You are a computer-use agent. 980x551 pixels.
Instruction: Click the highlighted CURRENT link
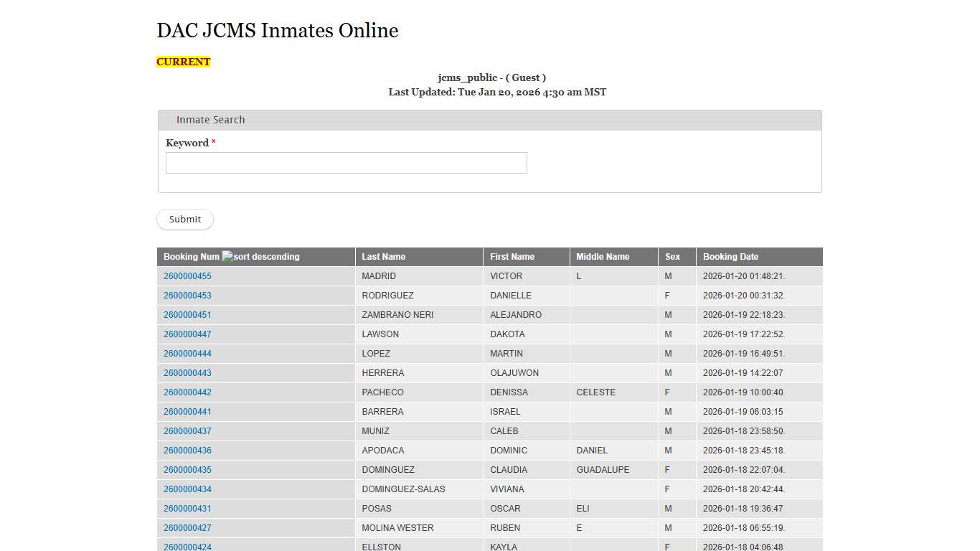click(x=183, y=62)
